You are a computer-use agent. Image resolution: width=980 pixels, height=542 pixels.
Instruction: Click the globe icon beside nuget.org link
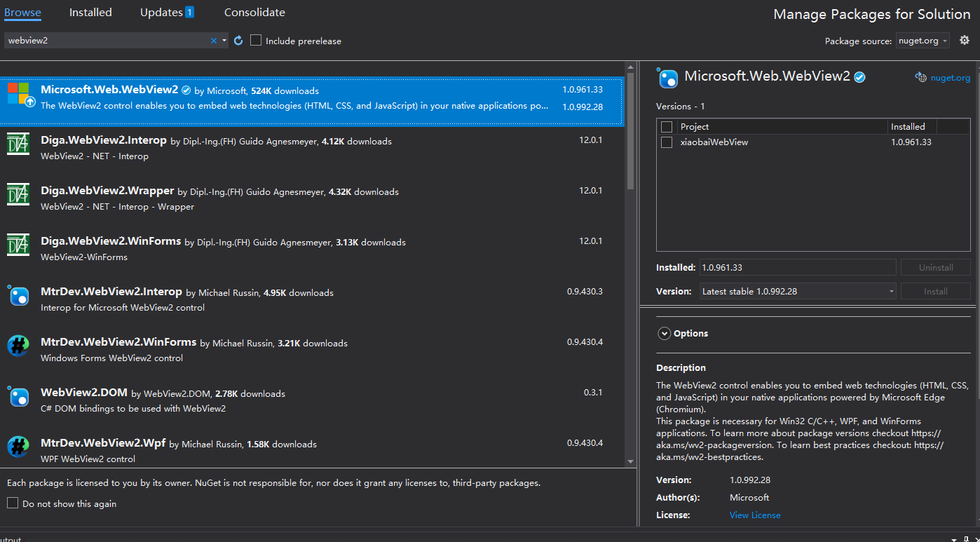click(x=921, y=78)
